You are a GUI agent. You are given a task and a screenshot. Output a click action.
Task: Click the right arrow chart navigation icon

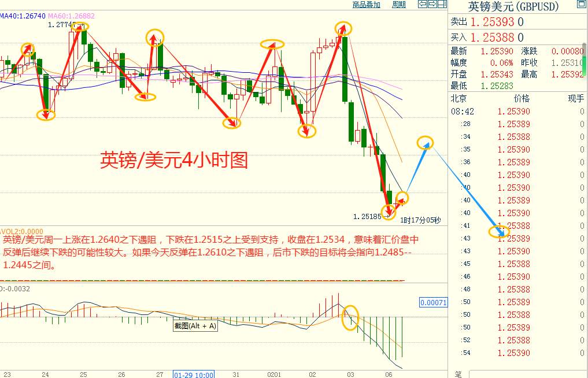[432, 4]
